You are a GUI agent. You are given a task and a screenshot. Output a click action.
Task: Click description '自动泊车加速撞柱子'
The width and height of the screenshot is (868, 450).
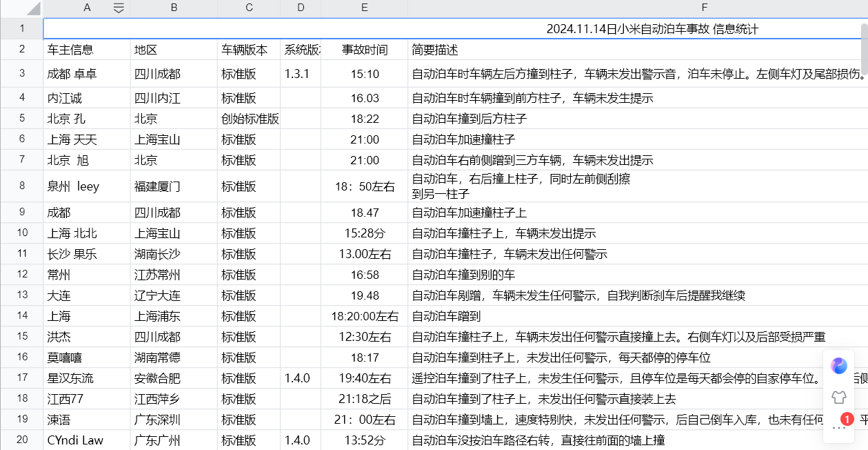(x=463, y=139)
